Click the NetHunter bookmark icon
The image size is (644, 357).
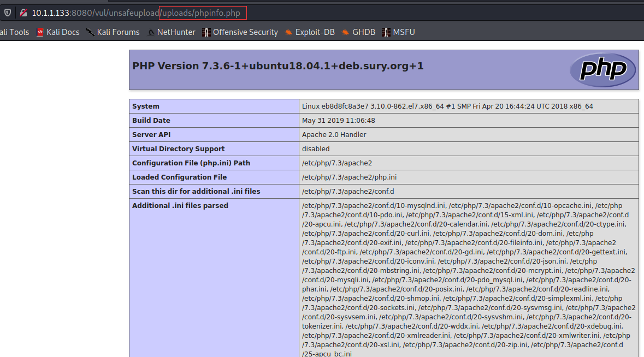pyautogui.click(x=151, y=32)
